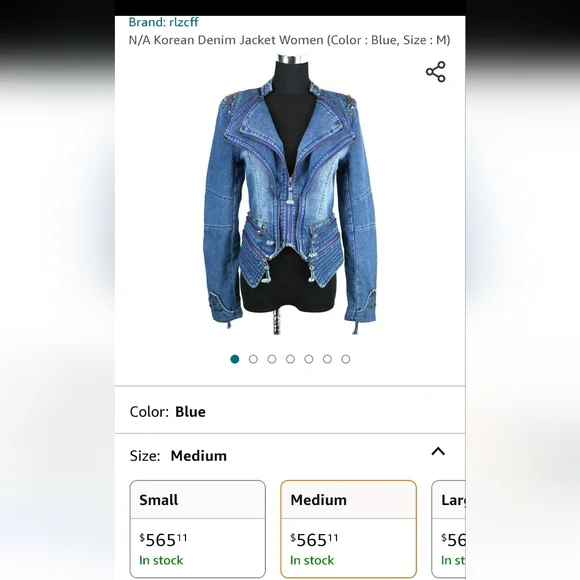Image resolution: width=580 pixels, height=580 pixels.
Task: Select the Small size option
Action: click(x=198, y=529)
